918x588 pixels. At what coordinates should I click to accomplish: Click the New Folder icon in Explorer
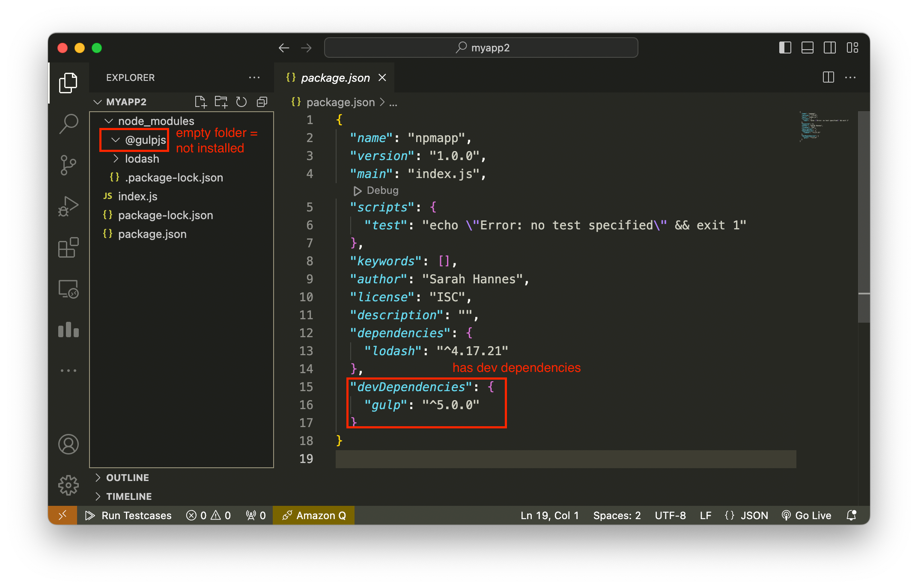click(x=221, y=102)
